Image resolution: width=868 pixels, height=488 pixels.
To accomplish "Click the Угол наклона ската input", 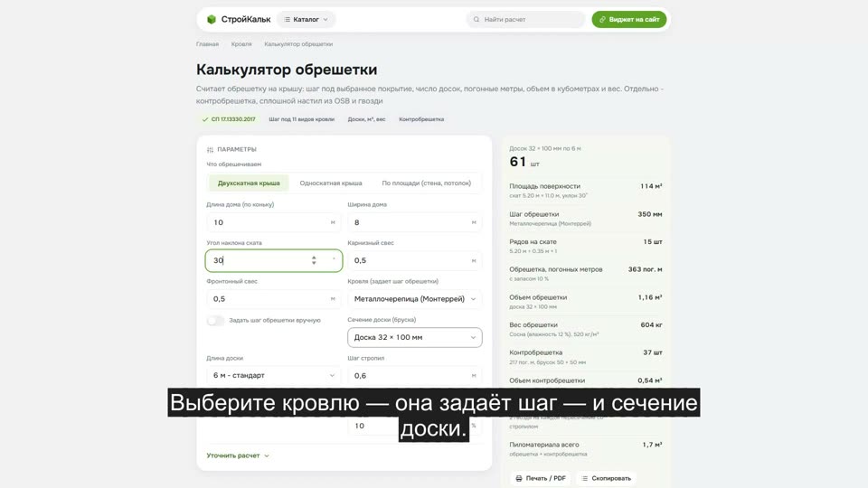I will click(273, 260).
